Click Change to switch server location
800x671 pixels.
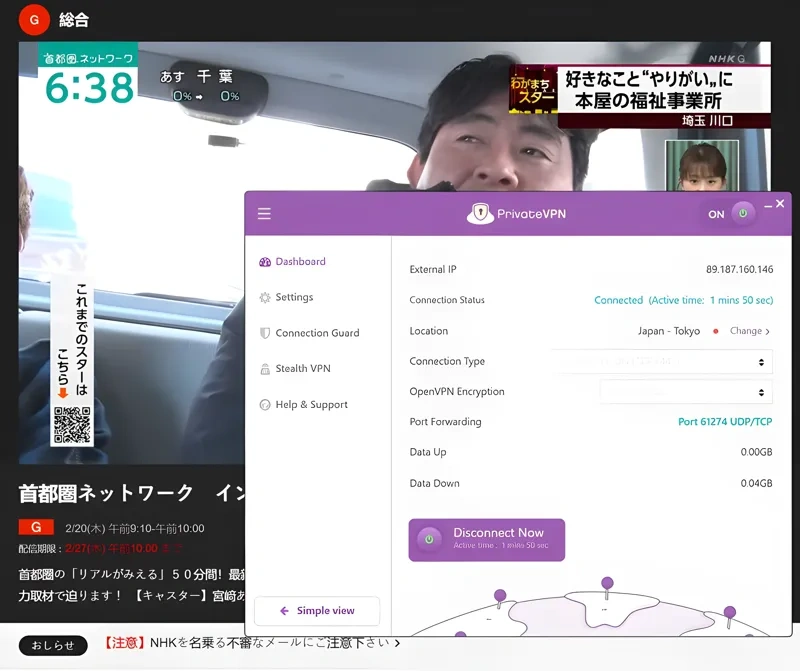point(749,331)
